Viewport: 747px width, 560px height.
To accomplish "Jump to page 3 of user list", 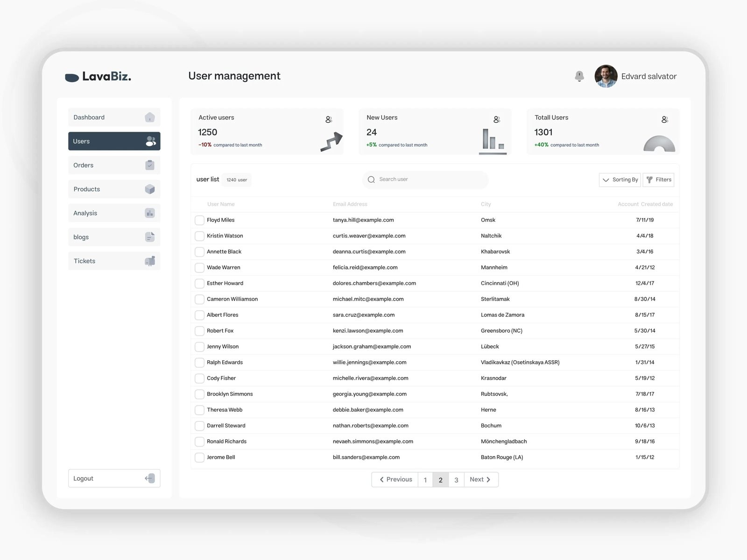I will tap(456, 480).
